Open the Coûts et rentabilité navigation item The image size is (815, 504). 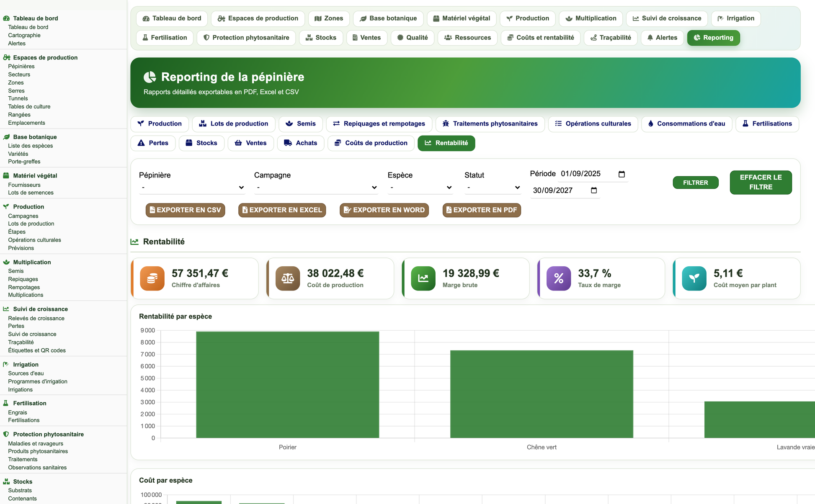pyautogui.click(x=541, y=38)
